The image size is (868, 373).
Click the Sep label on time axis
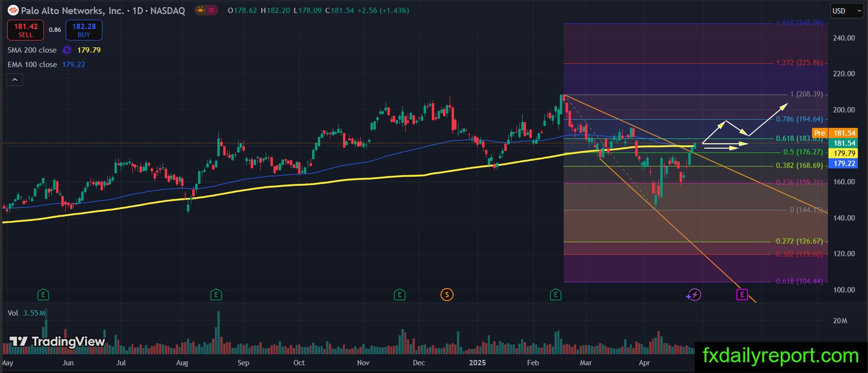(243, 363)
